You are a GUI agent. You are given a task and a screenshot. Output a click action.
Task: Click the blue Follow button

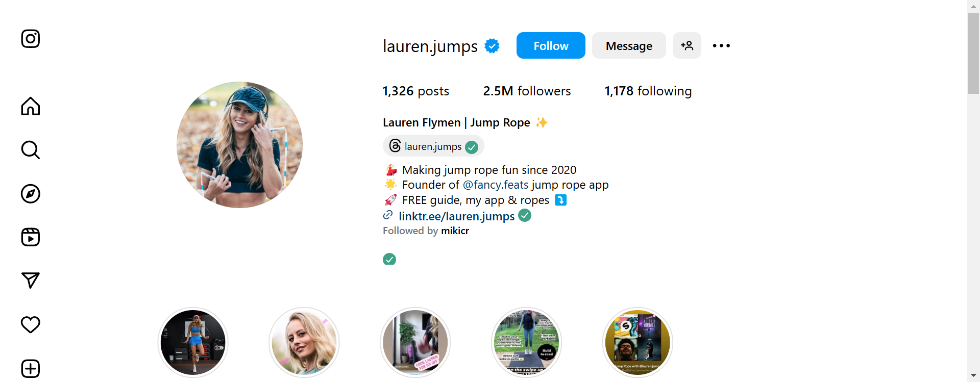551,45
